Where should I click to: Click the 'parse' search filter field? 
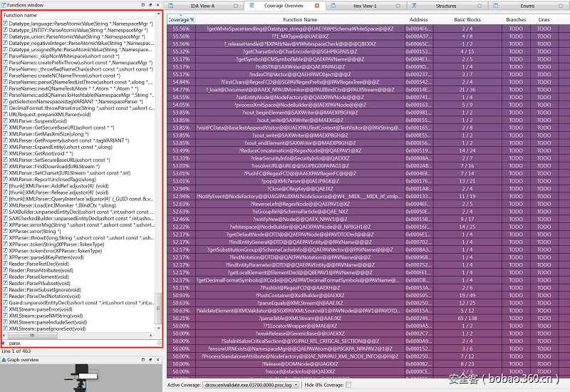78,343
